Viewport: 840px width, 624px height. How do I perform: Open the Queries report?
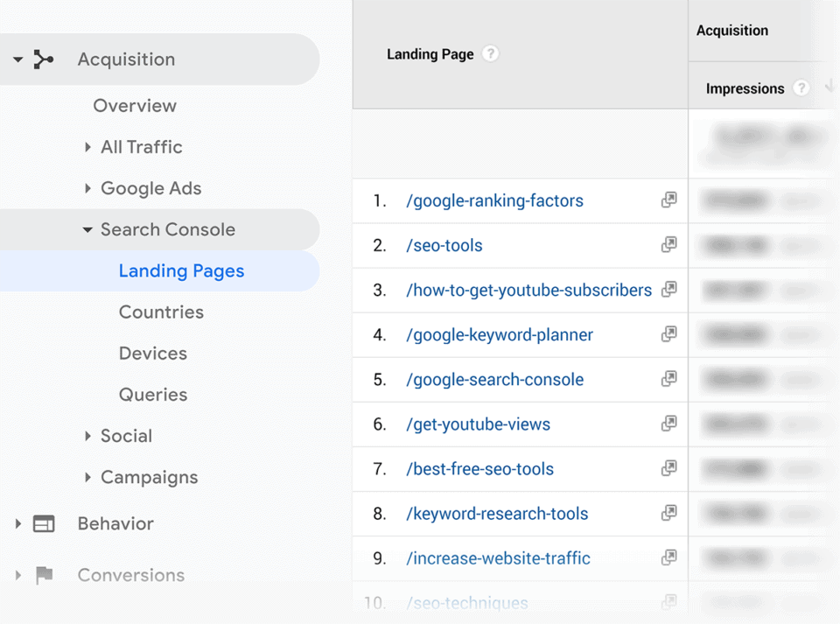point(153,395)
